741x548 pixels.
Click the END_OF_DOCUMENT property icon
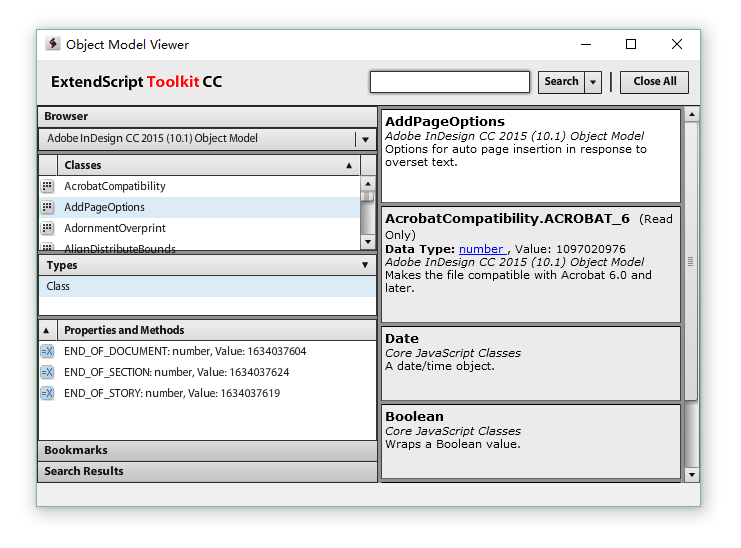point(47,351)
